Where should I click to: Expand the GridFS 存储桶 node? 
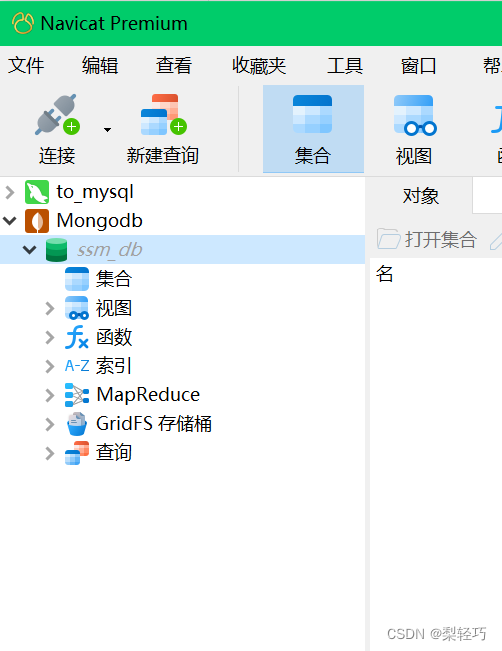click(x=50, y=424)
